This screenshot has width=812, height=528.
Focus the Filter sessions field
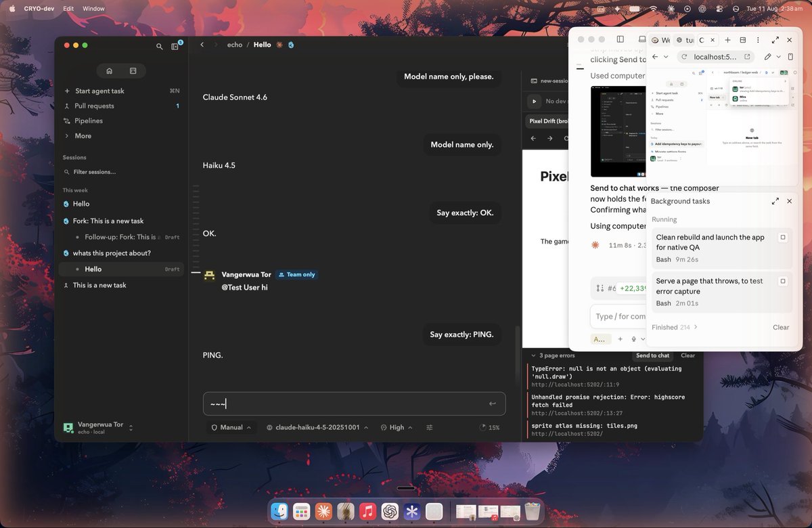pyautogui.click(x=122, y=172)
